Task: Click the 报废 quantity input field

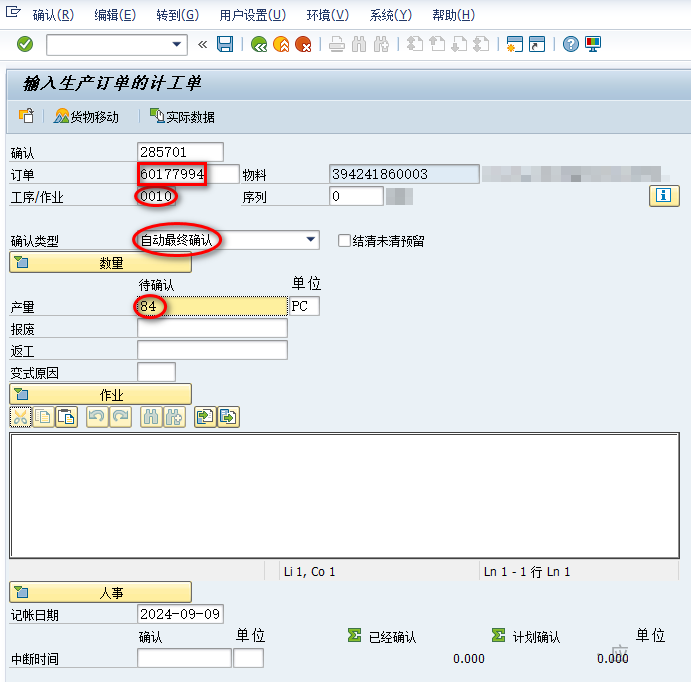Action: [212, 328]
